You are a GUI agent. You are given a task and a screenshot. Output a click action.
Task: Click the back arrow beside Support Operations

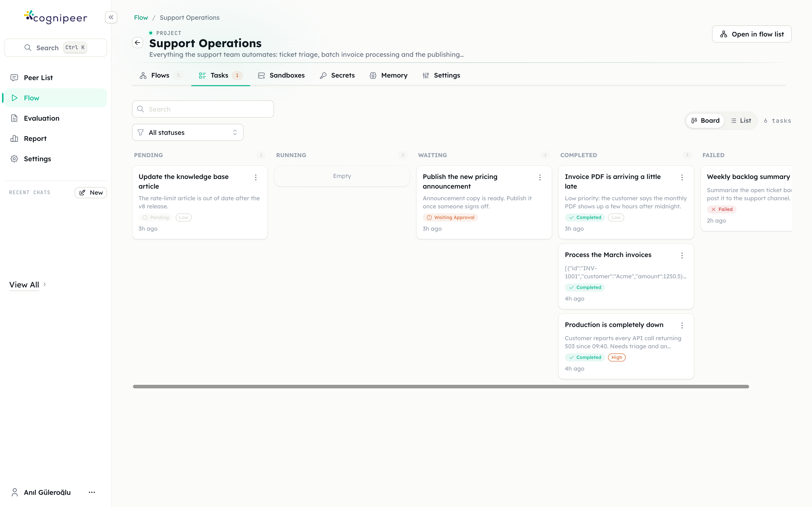(x=138, y=43)
